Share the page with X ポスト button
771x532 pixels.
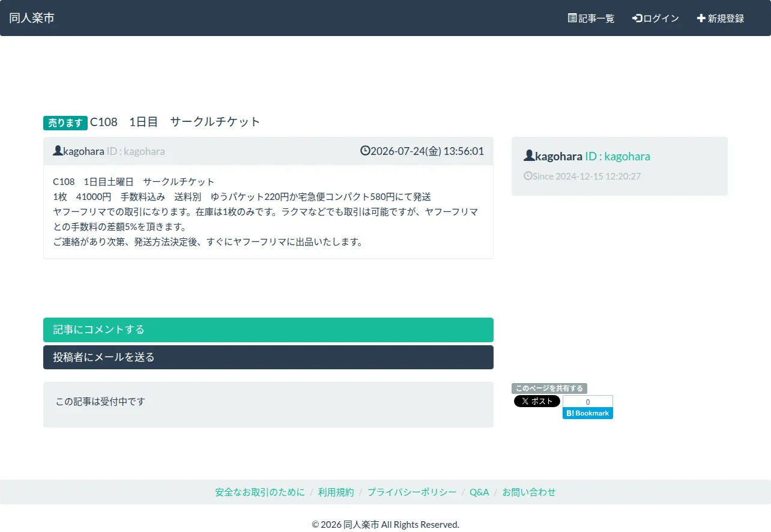coord(537,401)
